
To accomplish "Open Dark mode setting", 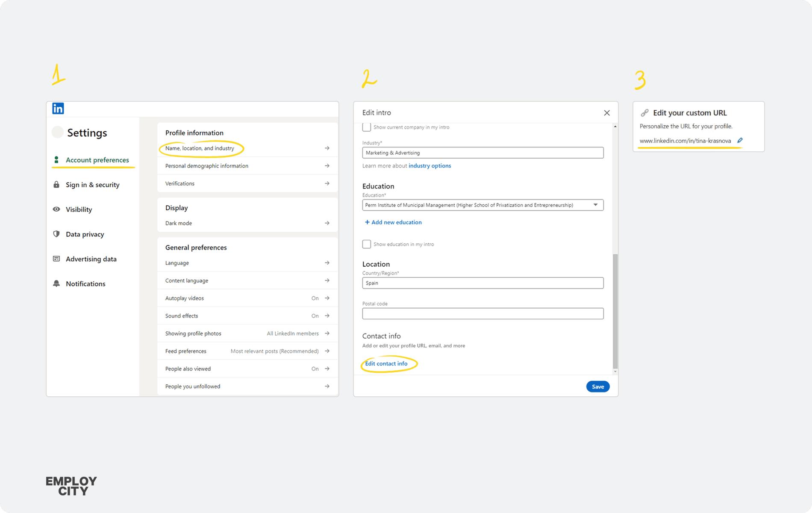I will (x=247, y=223).
